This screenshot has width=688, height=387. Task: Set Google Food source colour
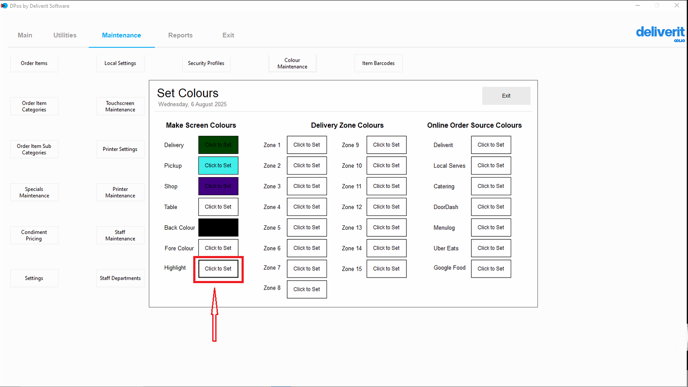[x=491, y=269]
